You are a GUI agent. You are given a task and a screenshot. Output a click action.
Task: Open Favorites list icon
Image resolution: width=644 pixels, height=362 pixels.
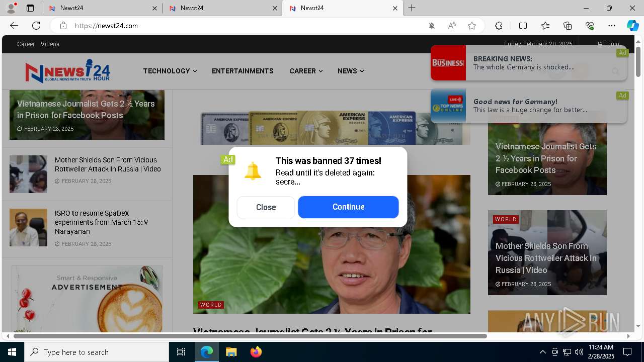(545, 26)
